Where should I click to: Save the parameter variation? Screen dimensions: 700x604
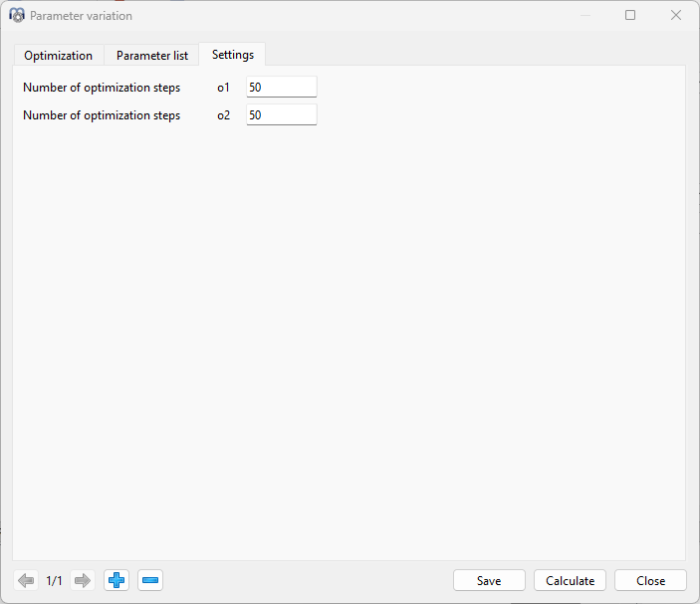pyautogui.click(x=489, y=580)
